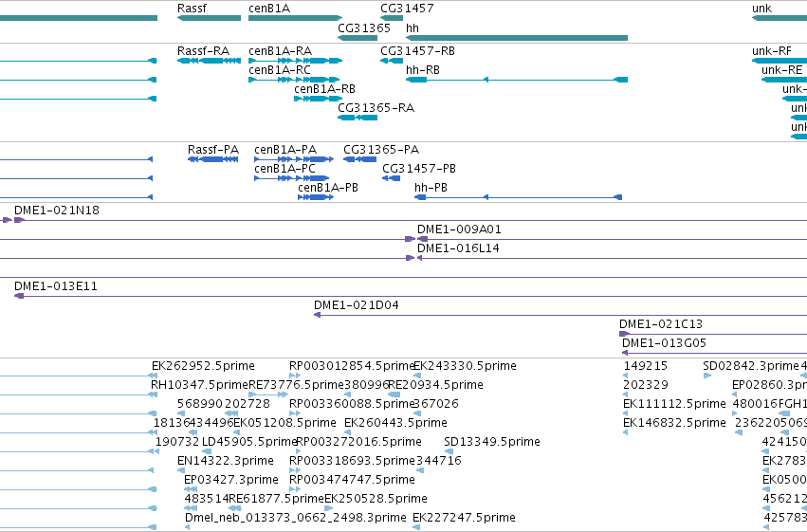
Task: Click the unk-RE transcript label
Action: tap(781, 70)
